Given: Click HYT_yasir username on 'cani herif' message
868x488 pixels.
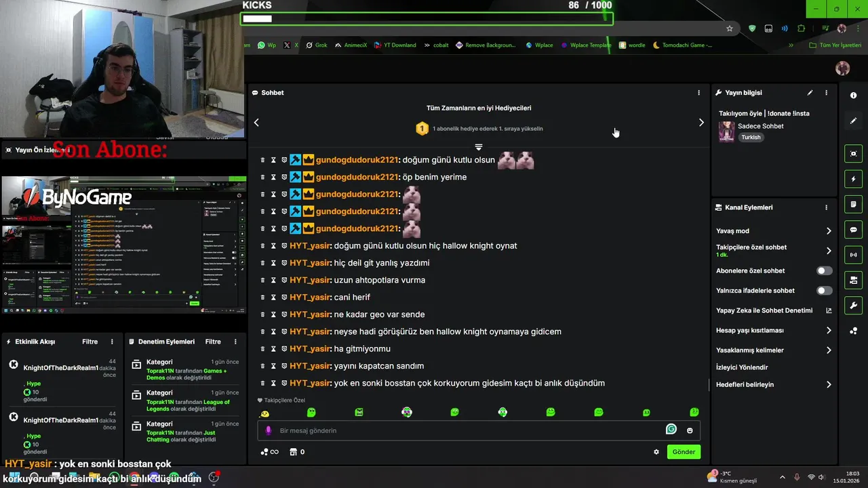Looking at the screenshot, I should tap(310, 297).
